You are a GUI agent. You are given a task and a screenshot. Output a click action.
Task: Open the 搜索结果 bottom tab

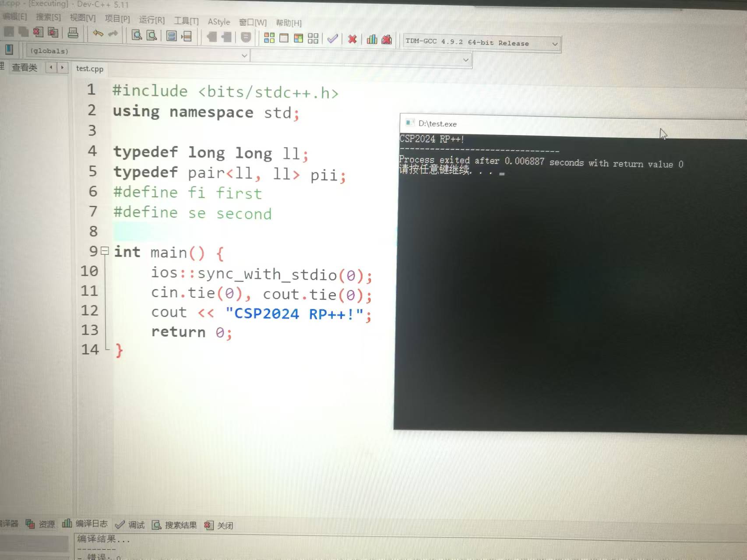click(x=175, y=525)
